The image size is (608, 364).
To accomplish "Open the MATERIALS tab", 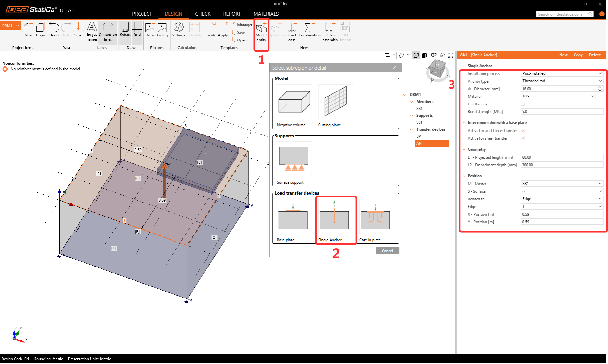I will pyautogui.click(x=266, y=14).
